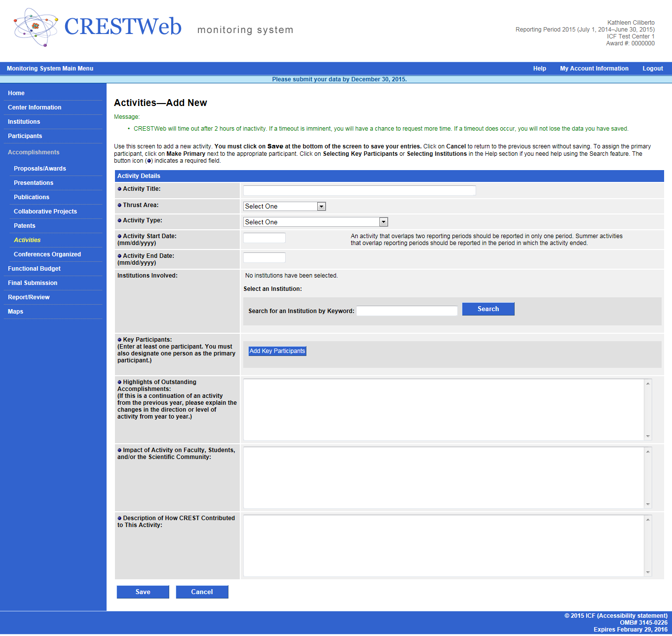Open Patents section
This screenshot has width=672, height=636.
click(25, 226)
